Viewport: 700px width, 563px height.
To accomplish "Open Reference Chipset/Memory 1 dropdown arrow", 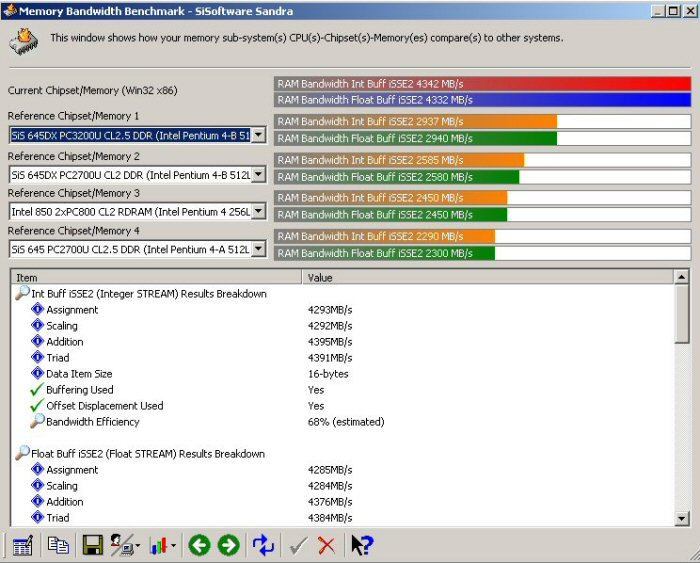I will [258, 135].
